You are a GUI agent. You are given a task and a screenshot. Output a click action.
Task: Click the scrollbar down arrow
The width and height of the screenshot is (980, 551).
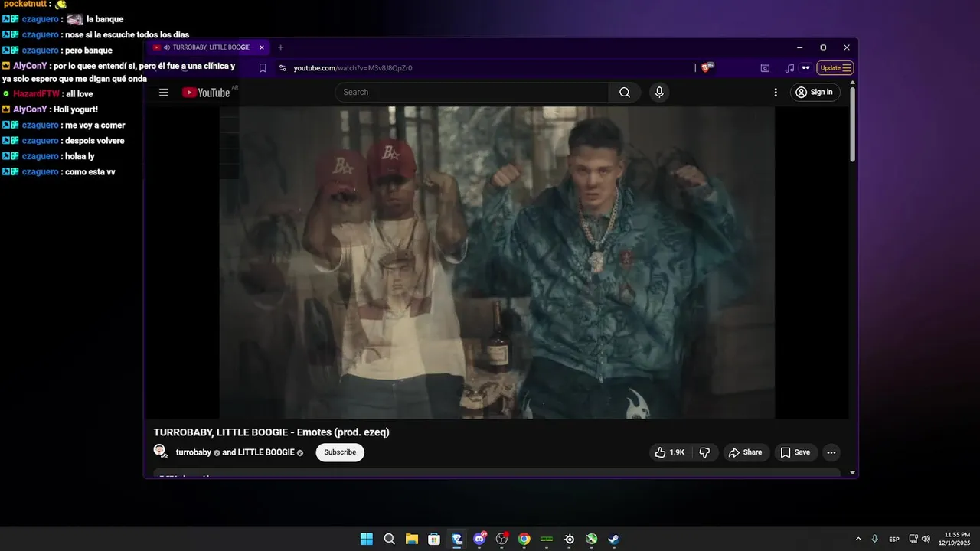(853, 473)
